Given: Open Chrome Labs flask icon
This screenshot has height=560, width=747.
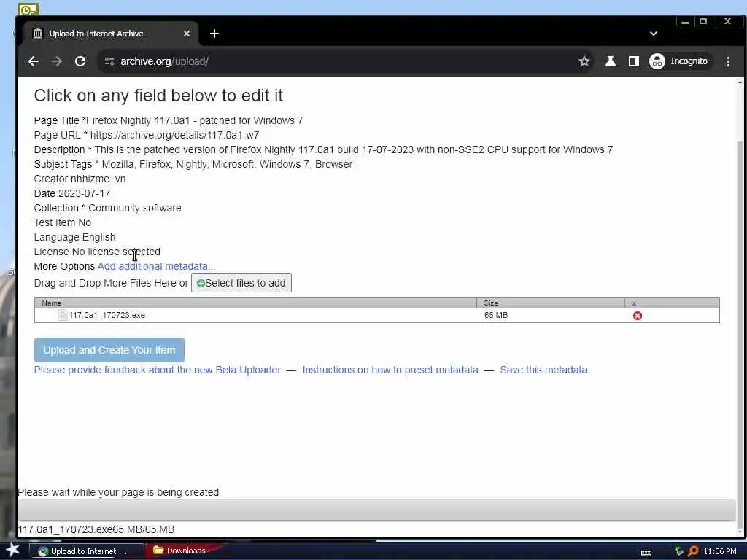Looking at the screenshot, I should [x=611, y=61].
